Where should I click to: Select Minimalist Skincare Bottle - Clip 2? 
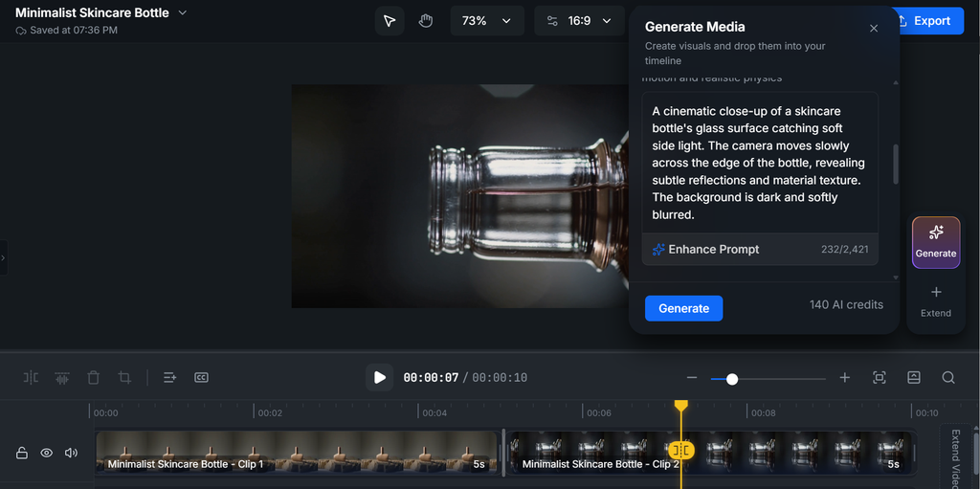pos(709,452)
